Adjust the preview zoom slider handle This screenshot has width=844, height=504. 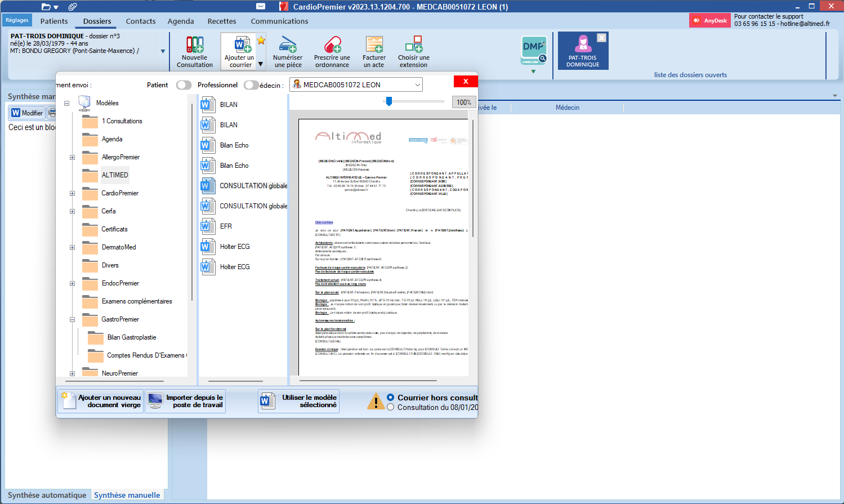point(388,101)
